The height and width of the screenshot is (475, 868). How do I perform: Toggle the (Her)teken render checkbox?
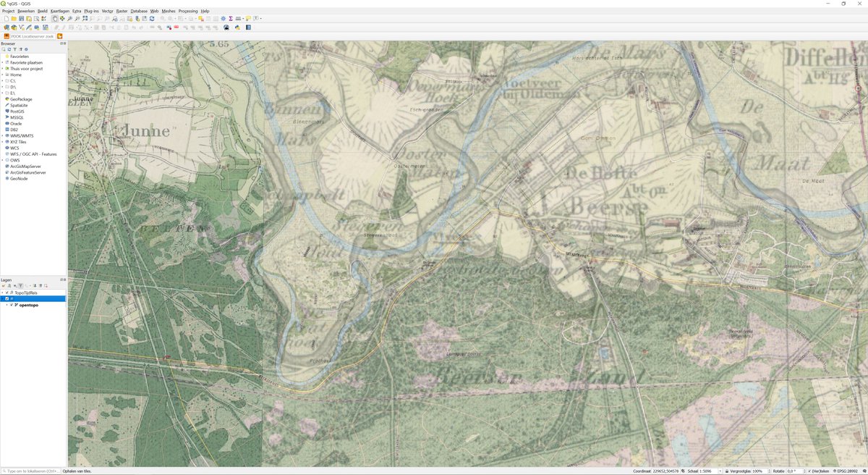pos(809,471)
